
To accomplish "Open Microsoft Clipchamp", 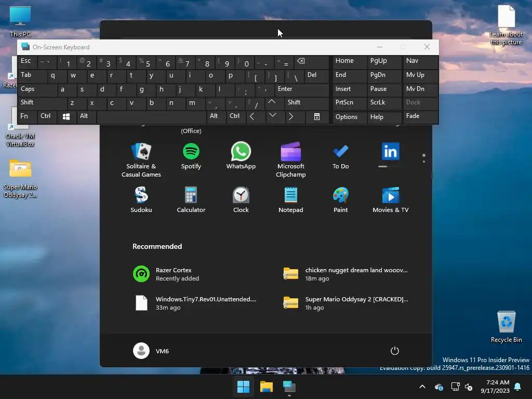I will 291,159.
